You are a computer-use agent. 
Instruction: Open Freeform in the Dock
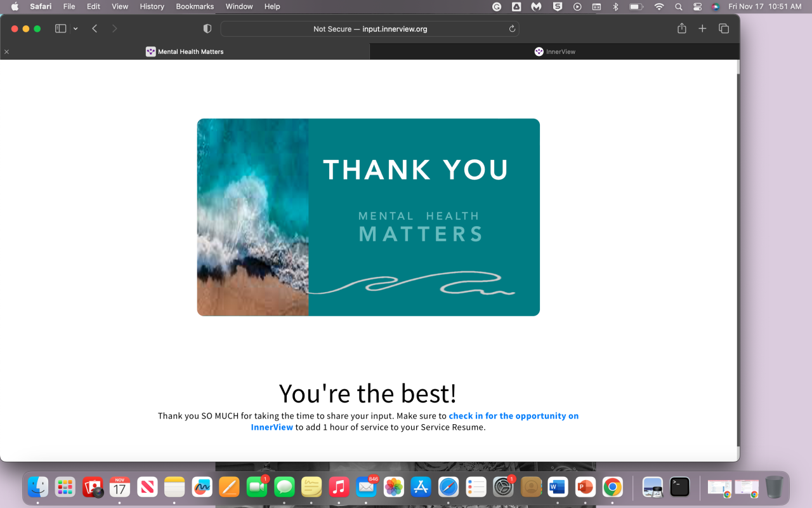click(x=202, y=487)
